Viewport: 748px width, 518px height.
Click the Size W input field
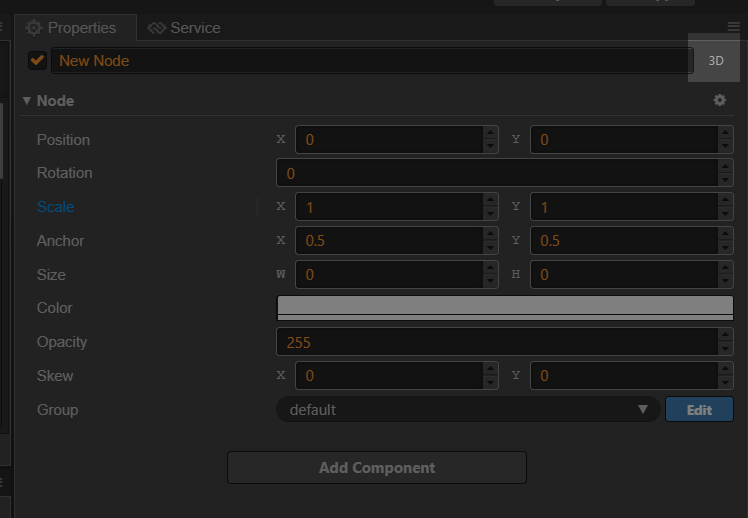pos(387,275)
